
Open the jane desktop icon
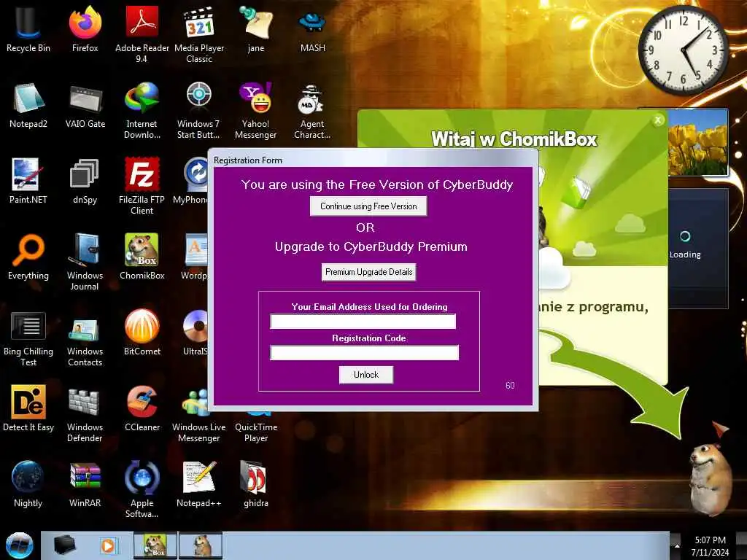[256, 29]
